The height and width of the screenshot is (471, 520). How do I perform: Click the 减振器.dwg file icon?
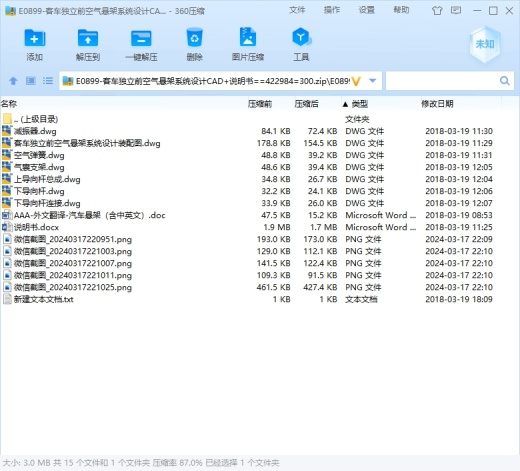click(7, 131)
